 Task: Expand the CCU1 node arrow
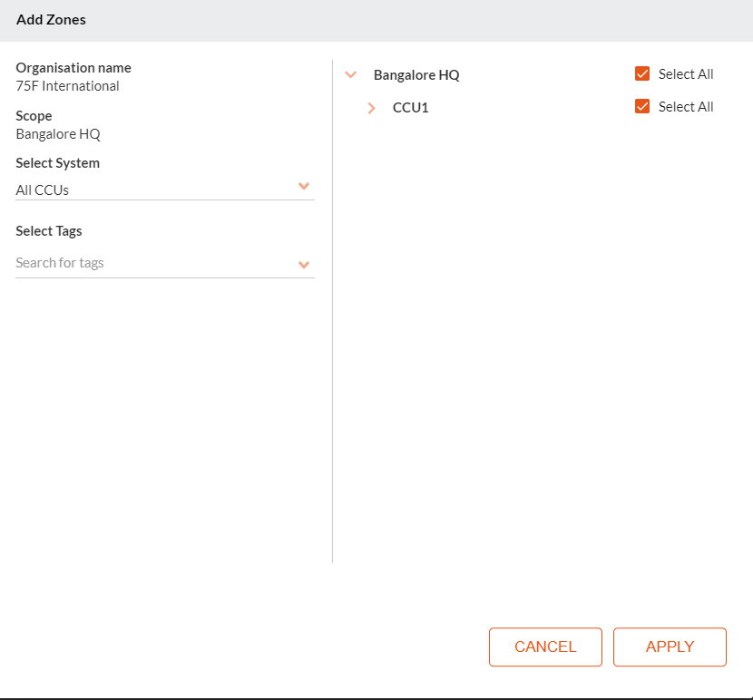coord(371,108)
